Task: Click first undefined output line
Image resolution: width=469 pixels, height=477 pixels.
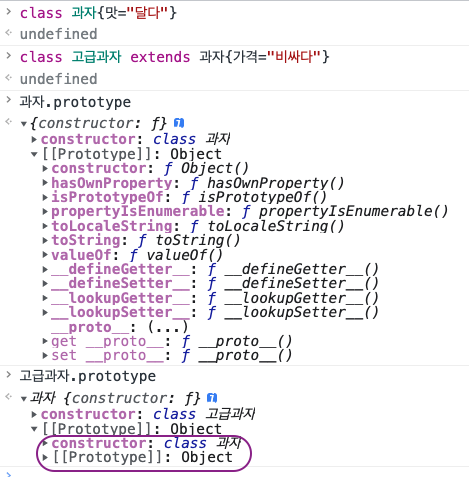Action: tap(58, 34)
